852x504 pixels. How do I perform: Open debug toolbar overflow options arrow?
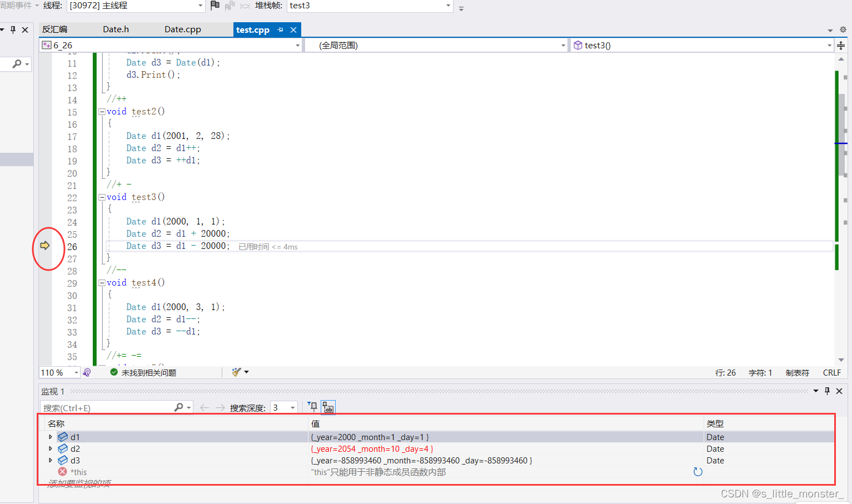[461, 8]
